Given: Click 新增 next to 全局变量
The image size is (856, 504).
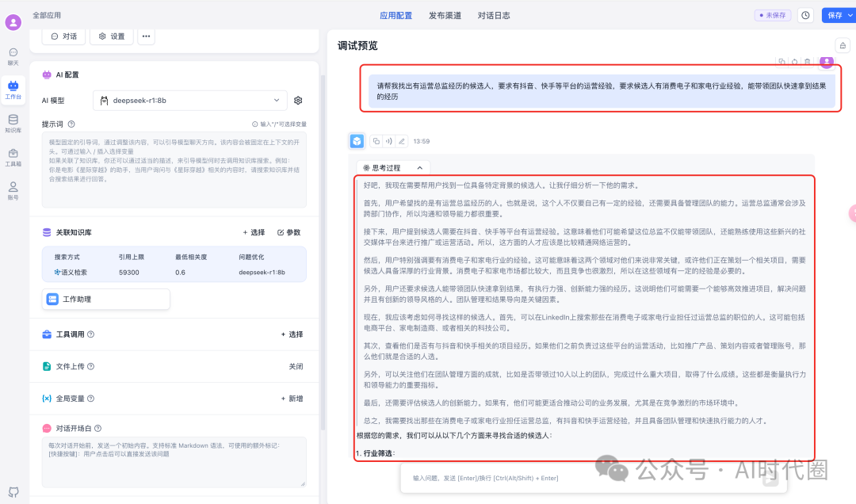Looking at the screenshot, I should pos(292,399).
